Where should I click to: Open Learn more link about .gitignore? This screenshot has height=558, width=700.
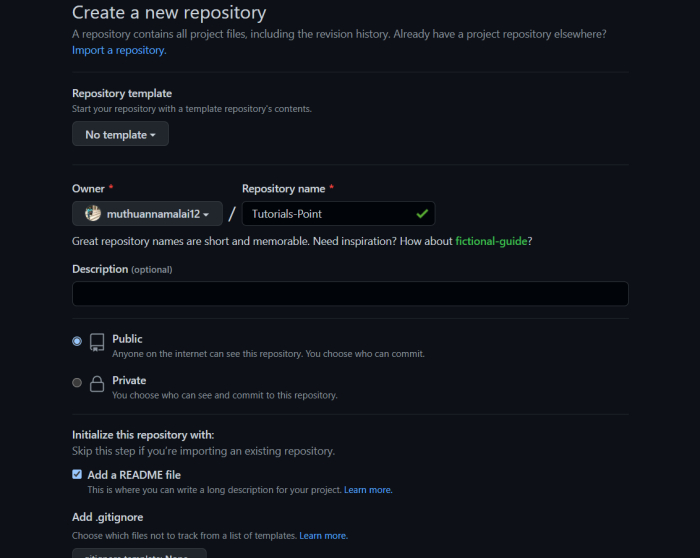323,536
